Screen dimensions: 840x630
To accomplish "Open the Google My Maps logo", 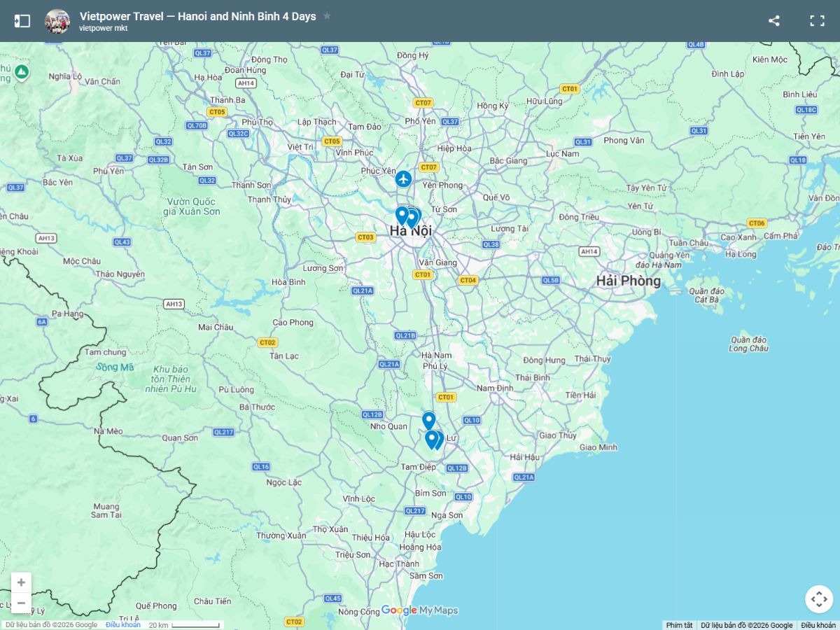I will (420, 610).
